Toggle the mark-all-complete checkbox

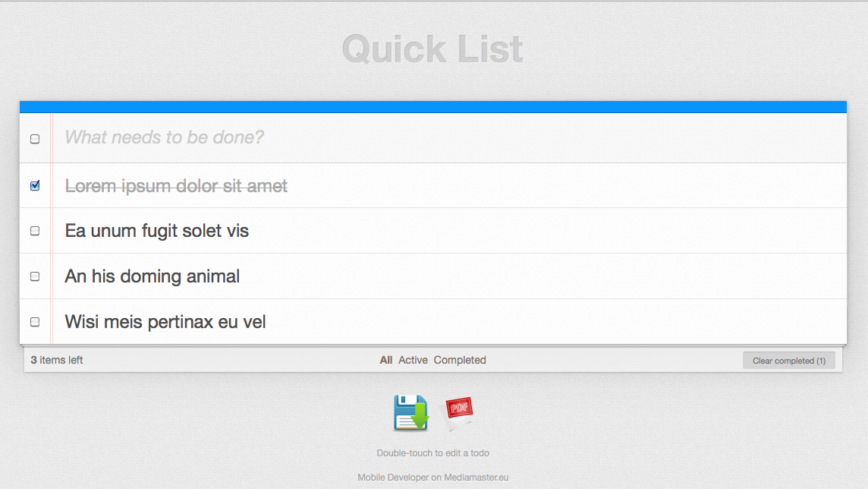(35, 139)
